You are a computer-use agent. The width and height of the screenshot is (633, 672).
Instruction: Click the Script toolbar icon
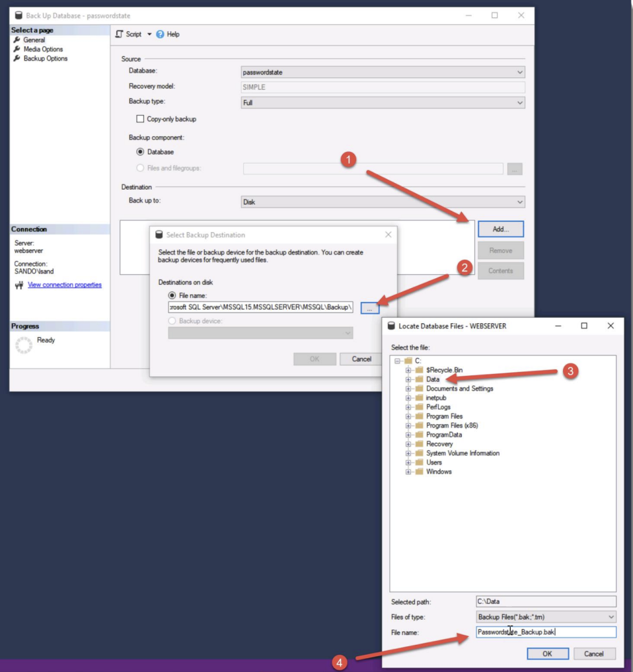tap(119, 34)
